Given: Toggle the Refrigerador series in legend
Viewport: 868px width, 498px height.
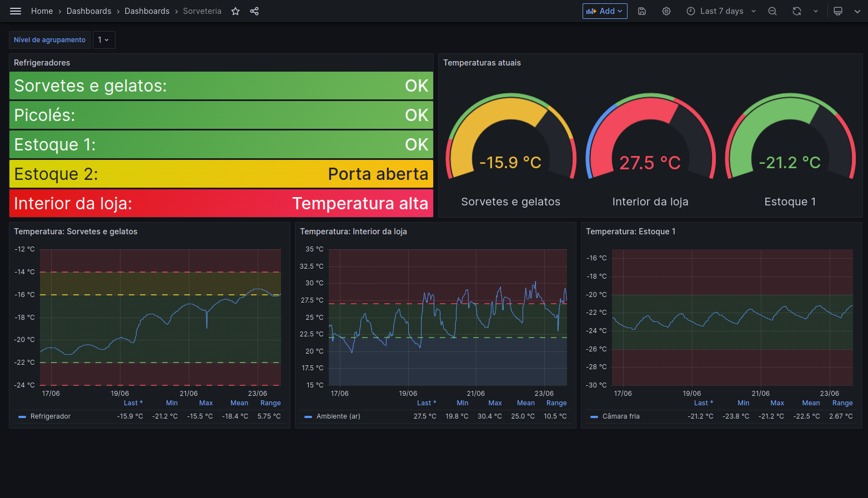Looking at the screenshot, I should [x=51, y=416].
